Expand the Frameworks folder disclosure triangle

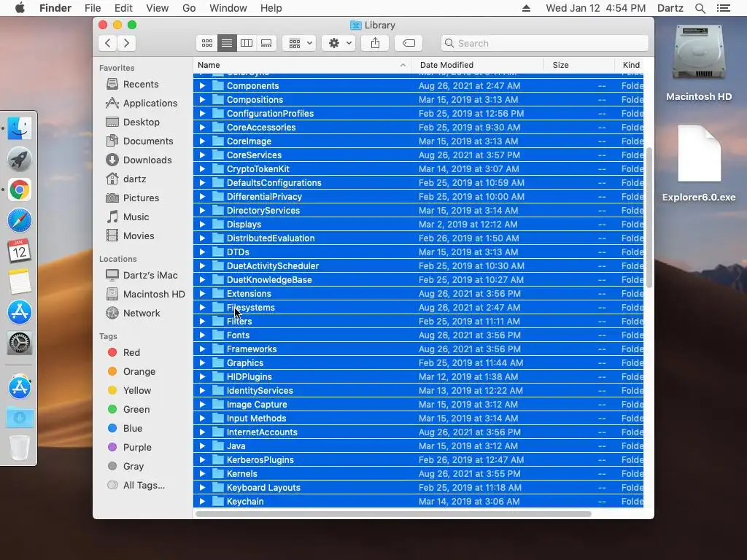tap(202, 349)
